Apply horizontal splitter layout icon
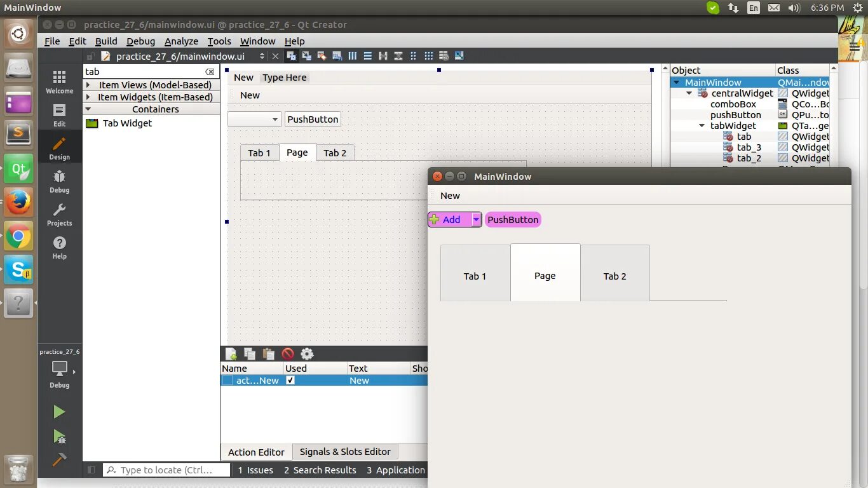Image resolution: width=868 pixels, height=488 pixels. click(383, 56)
